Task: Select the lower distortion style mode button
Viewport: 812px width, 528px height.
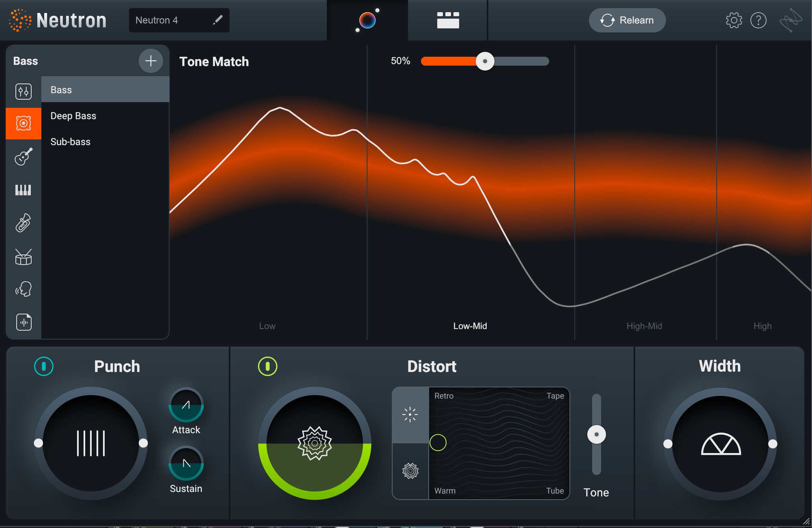Action: (x=410, y=471)
